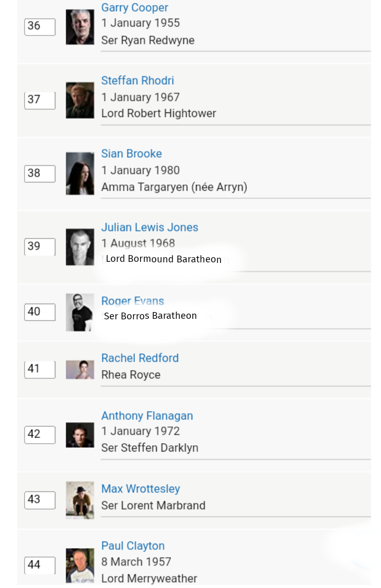Click Roger Evans' photo thumbnail
The image size is (381, 588).
pos(80,312)
